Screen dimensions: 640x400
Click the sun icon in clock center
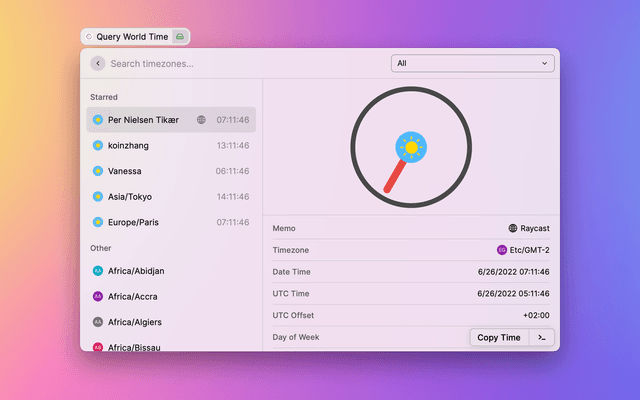[411, 147]
